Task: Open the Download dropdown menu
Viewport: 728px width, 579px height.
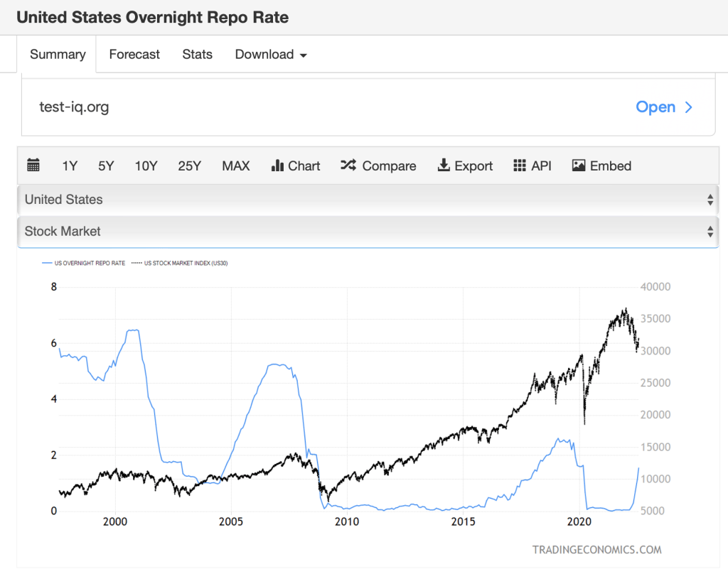Action: [x=271, y=55]
